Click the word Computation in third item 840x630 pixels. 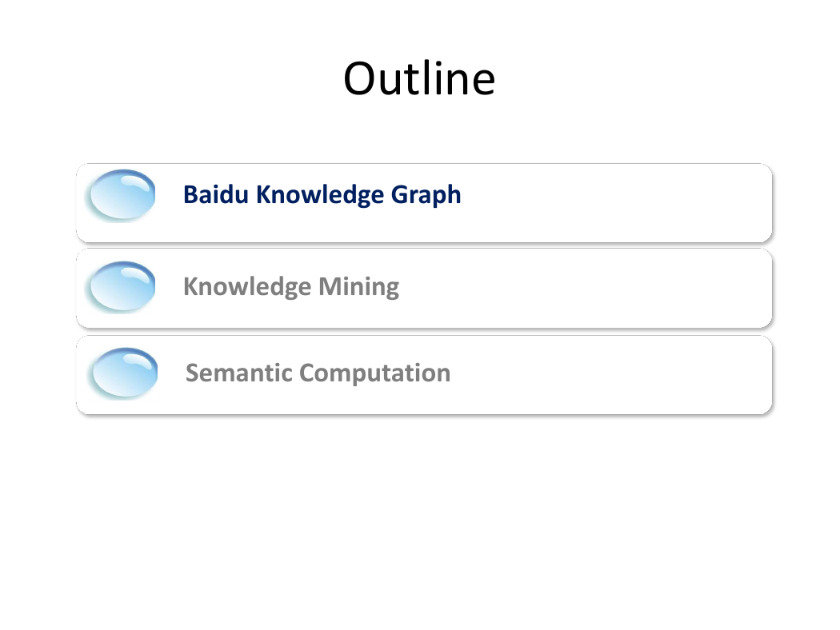pyautogui.click(x=375, y=373)
